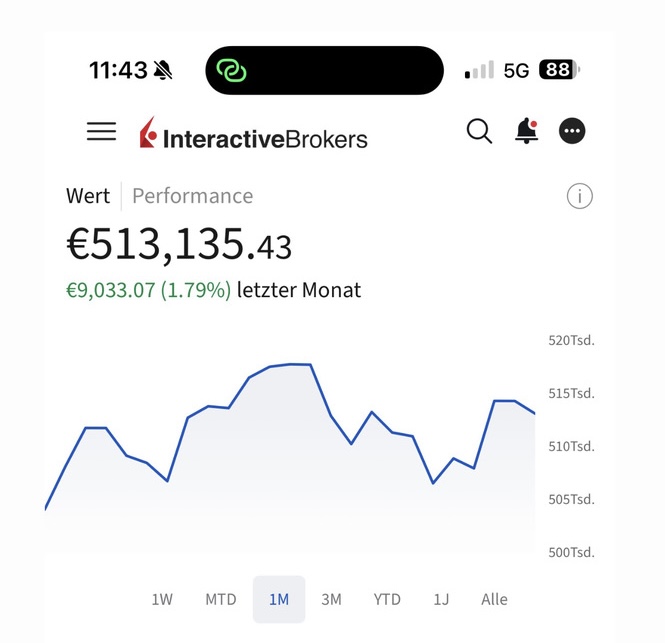Image resolution: width=665 pixels, height=643 pixels.
Task: Tap the portfolio value €513,135.43
Action: (x=179, y=243)
